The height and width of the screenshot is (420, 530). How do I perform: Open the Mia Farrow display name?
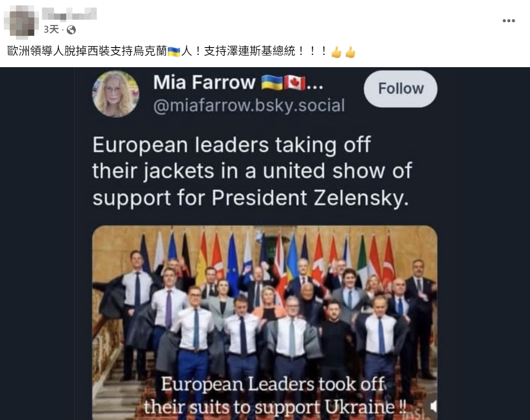[x=204, y=82]
